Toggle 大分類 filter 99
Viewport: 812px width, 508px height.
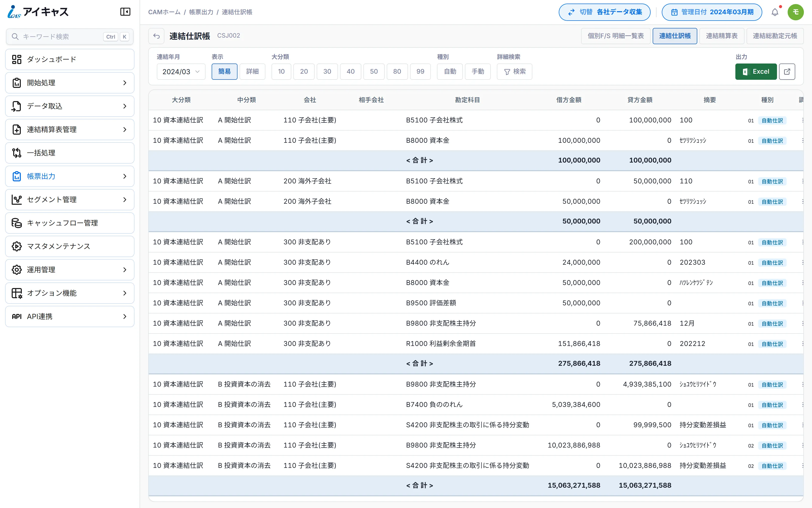420,72
